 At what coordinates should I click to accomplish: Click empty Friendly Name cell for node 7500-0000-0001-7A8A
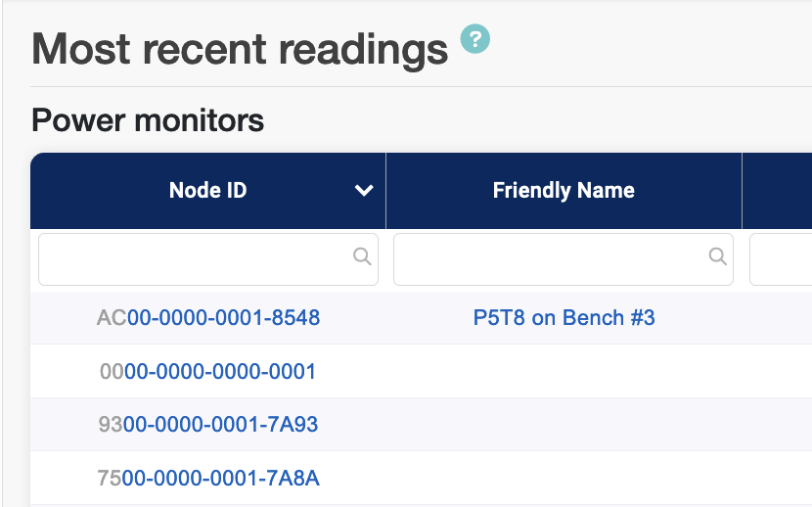pos(564,479)
